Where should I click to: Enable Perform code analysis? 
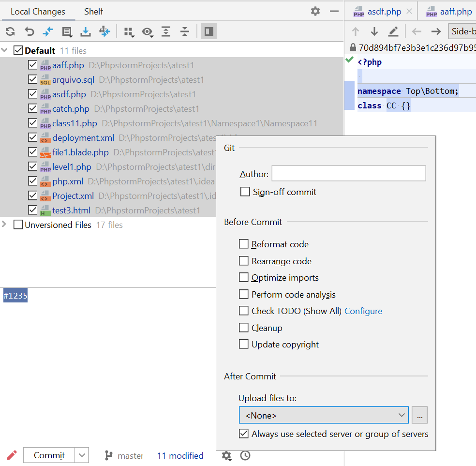[x=243, y=294]
